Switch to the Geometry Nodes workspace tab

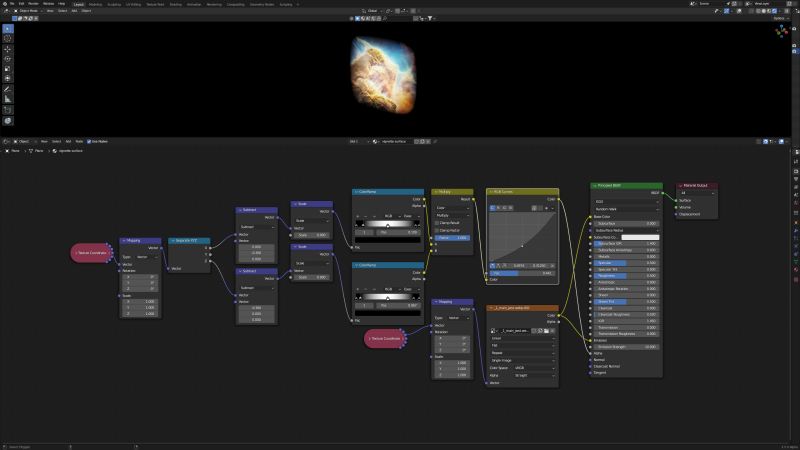coord(262,4)
